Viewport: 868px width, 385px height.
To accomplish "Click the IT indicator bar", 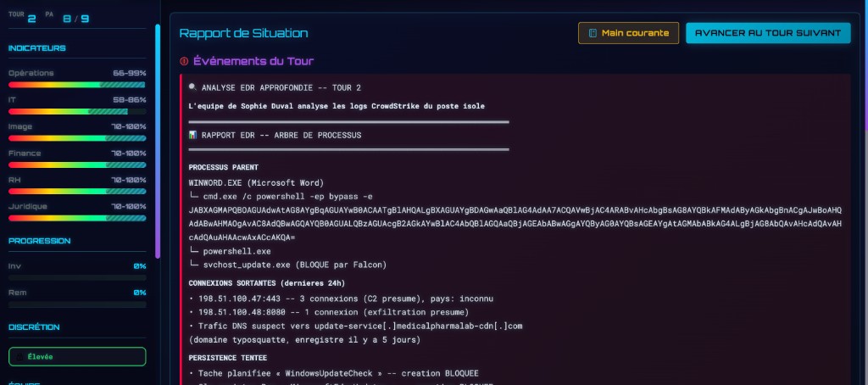I will pyautogui.click(x=77, y=111).
